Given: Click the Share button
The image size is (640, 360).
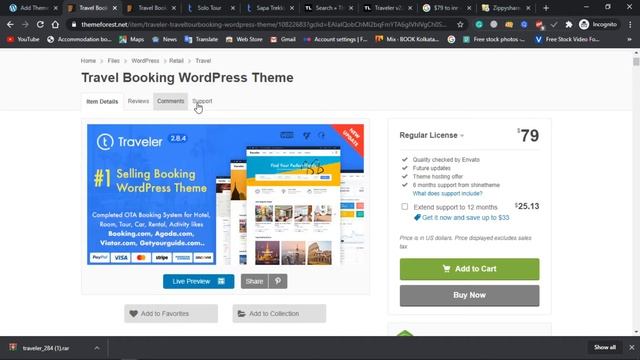Looking at the screenshot, I should click(x=255, y=281).
